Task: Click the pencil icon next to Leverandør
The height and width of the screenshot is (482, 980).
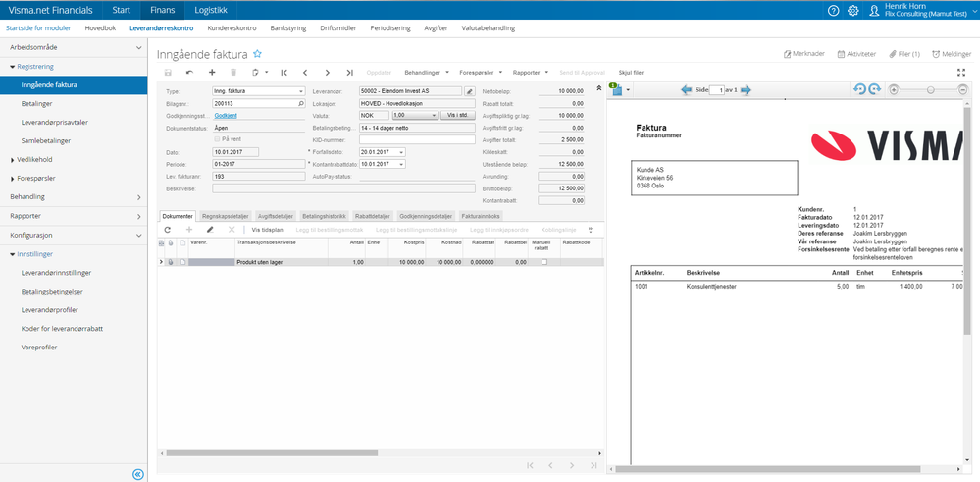Action: tap(470, 91)
